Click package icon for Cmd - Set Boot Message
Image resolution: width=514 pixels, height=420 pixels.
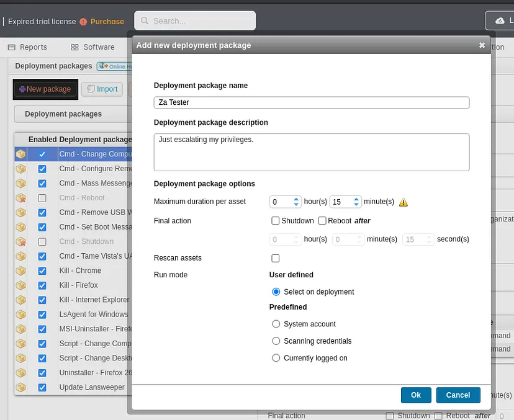[x=20, y=227]
